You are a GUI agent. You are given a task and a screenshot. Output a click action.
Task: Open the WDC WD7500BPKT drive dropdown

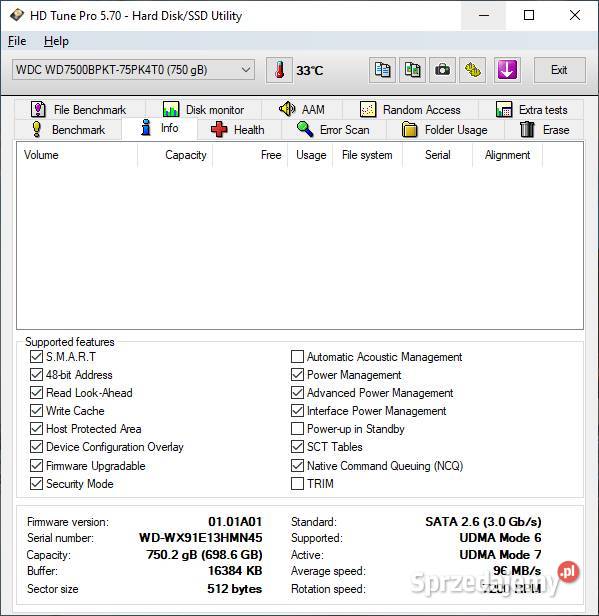pyautogui.click(x=134, y=70)
